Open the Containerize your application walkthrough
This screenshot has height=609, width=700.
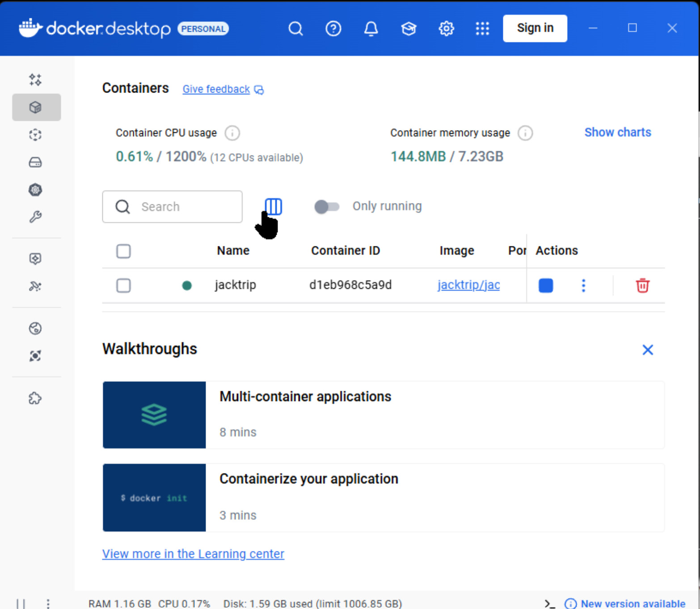pos(384,498)
